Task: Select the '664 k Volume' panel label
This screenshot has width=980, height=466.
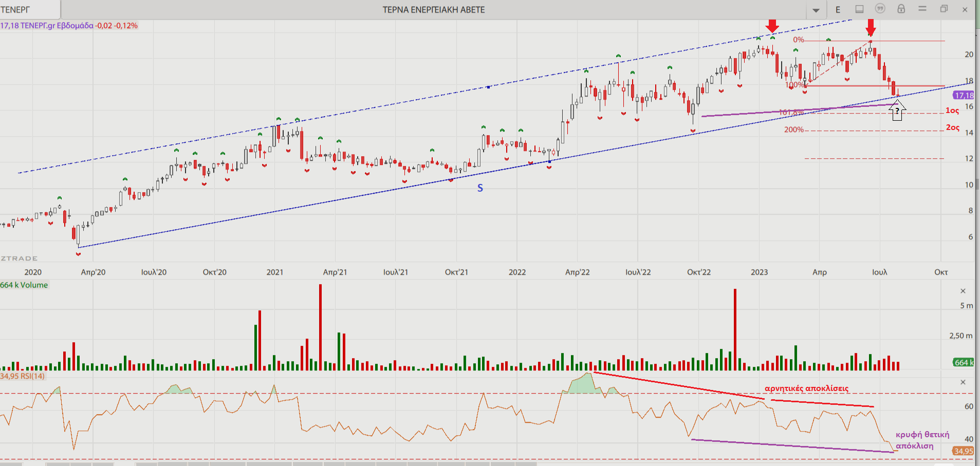Action: 24,285
